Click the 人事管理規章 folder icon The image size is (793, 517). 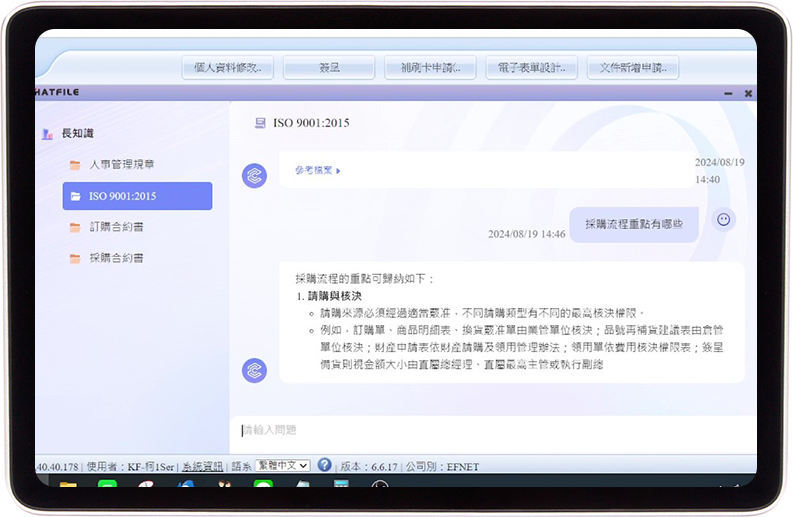tap(75, 165)
